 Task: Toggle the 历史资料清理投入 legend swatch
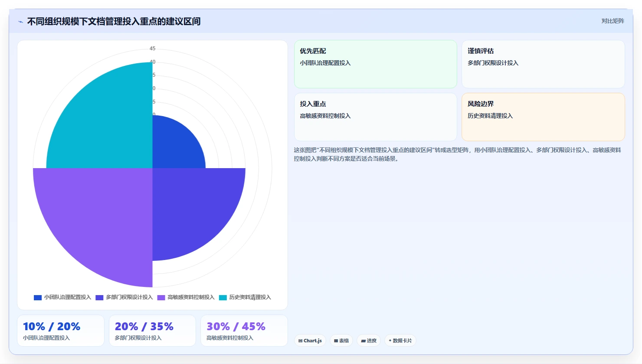click(x=223, y=297)
